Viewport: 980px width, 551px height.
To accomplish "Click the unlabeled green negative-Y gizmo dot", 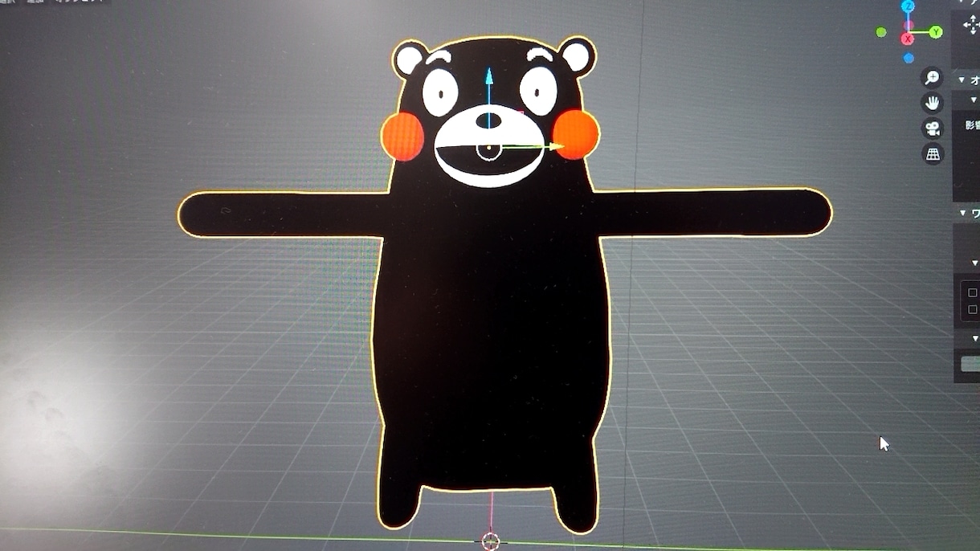I will click(881, 32).
